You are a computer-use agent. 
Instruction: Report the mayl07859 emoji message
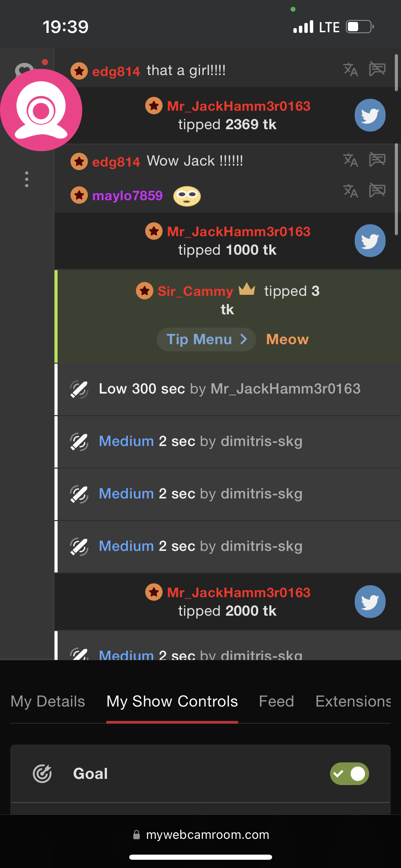point(377,190)
